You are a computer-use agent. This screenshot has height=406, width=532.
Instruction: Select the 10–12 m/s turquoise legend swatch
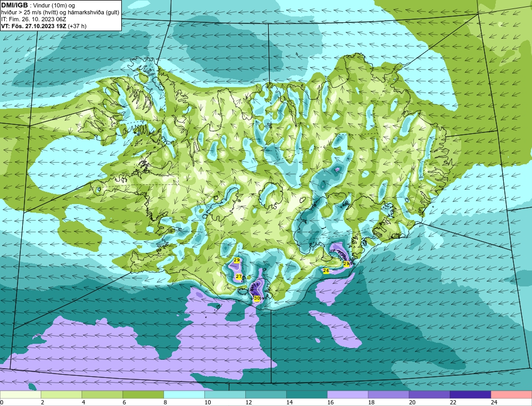[x=225, y=395]
